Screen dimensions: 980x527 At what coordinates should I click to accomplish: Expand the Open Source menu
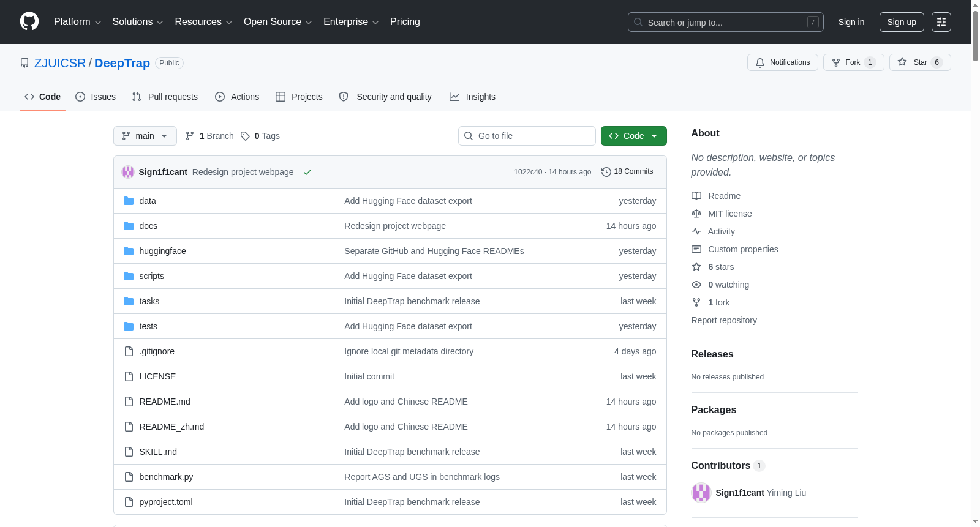pyautogui.click(x=277, y=22)
